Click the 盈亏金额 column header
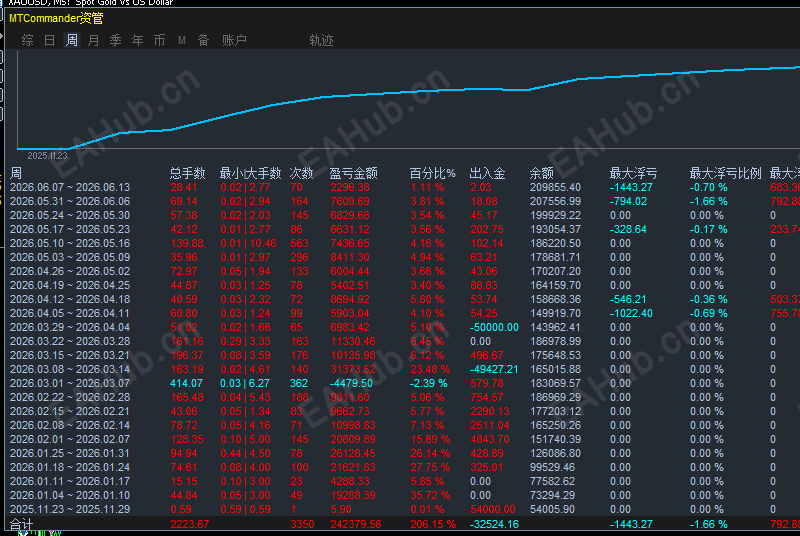The width and height of the screenshot is (800, 536). click(354, 173)
